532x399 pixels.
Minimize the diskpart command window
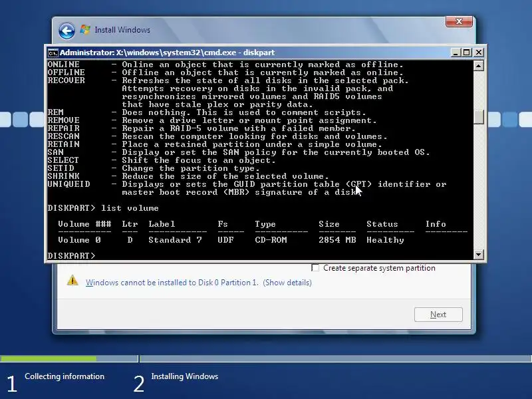click(x=456, y=53)
